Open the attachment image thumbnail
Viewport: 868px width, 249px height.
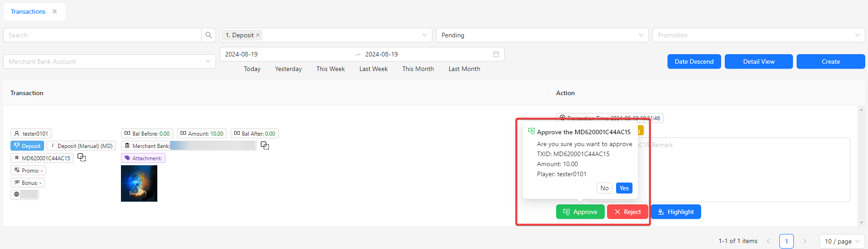pyautogui.click(x=139, y=183)
